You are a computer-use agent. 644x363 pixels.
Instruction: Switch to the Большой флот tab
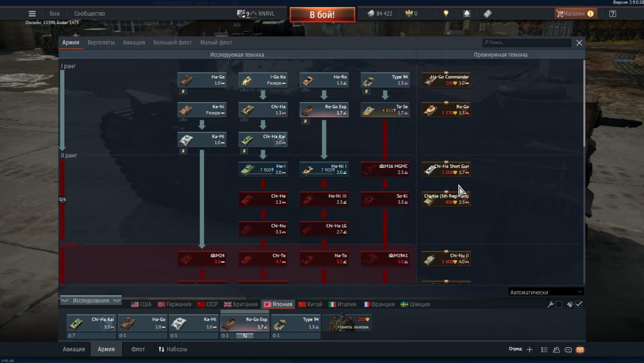coord(173,43)
